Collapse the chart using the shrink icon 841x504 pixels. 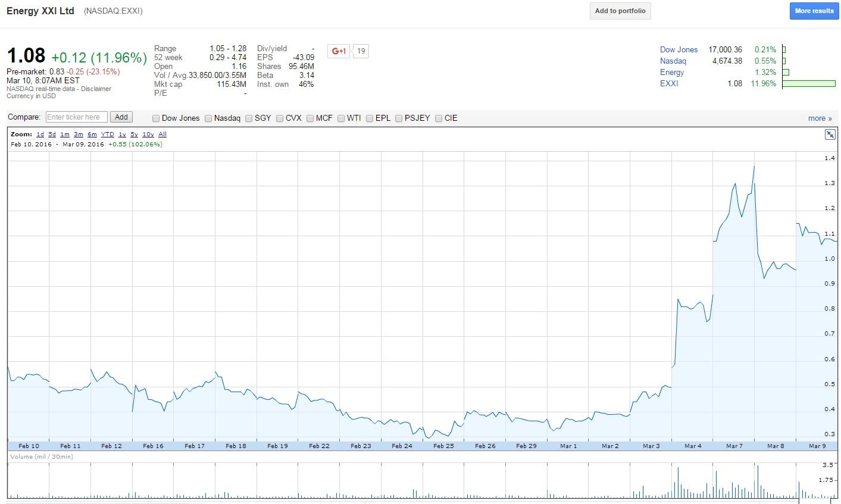tap(830, 134)
